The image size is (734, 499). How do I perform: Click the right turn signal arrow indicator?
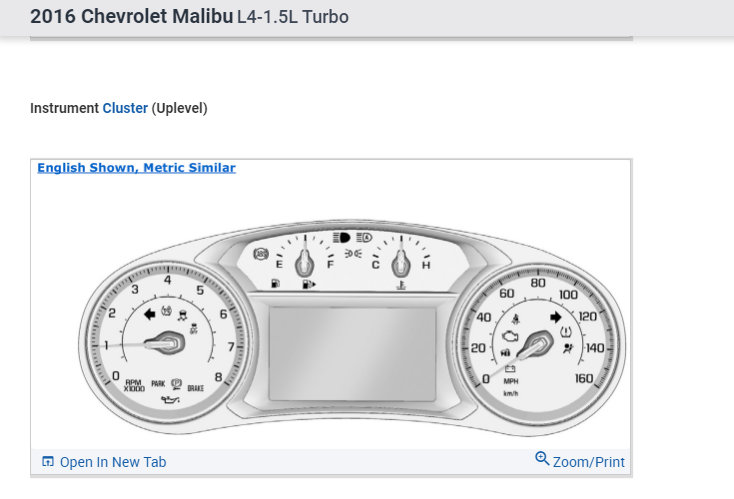tap(556, 319)
